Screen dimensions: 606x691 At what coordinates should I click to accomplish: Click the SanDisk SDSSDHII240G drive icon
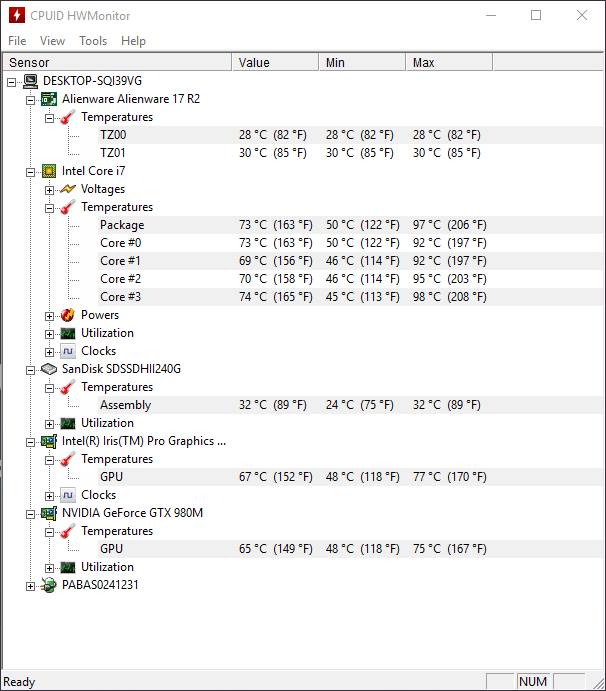tap(49, 369)
